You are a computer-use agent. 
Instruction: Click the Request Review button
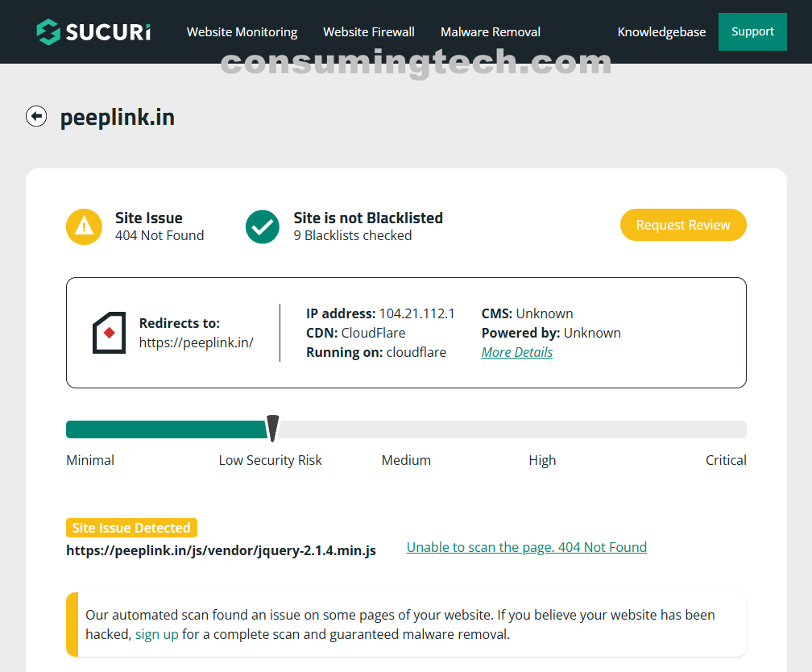683,226
